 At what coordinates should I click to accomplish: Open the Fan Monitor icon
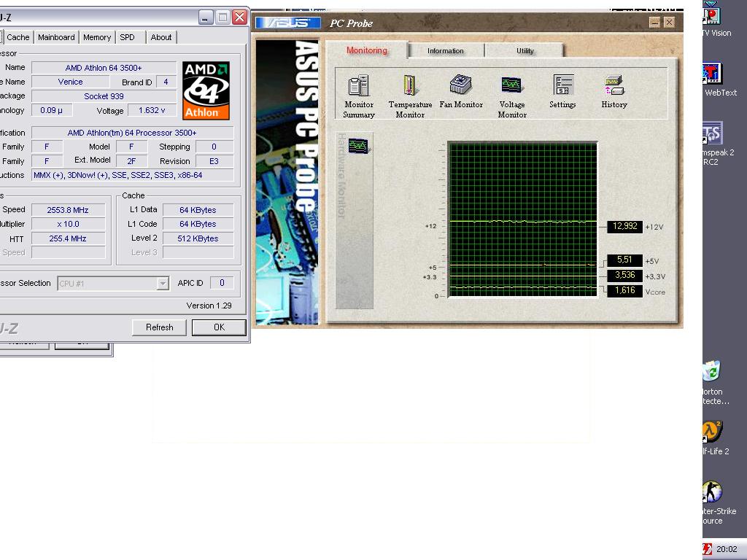[461, 91]
